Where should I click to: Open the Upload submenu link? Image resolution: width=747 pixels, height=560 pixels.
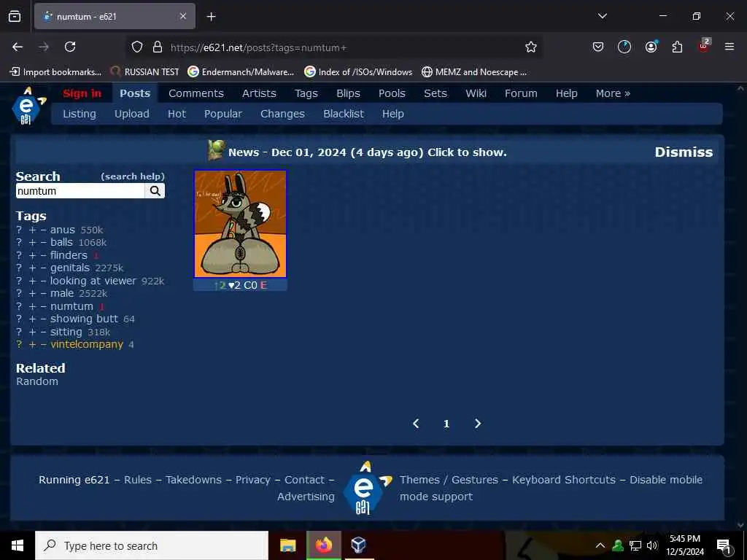tap(131, 114)
